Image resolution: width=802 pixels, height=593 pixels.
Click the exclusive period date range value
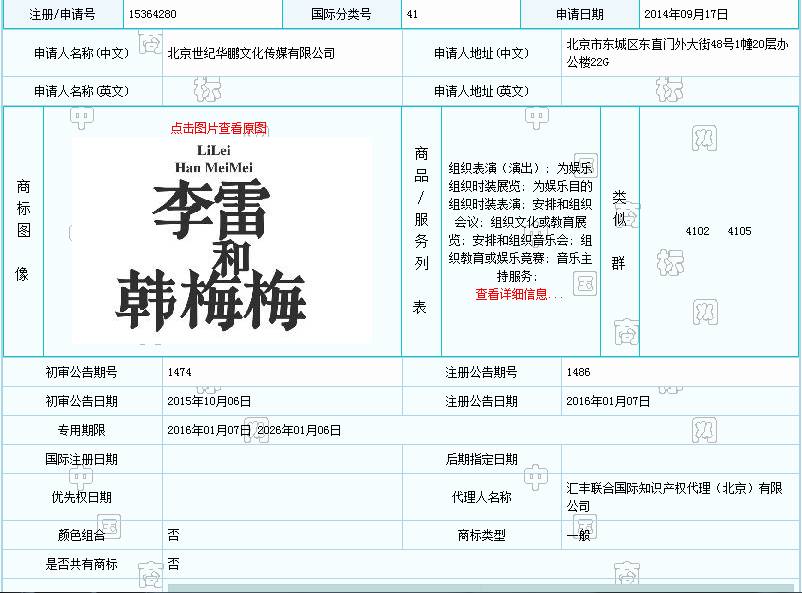[x=254, y=430]
